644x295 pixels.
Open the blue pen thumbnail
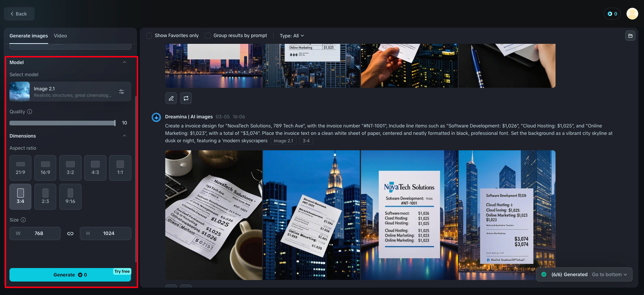(x=507, y=66)
